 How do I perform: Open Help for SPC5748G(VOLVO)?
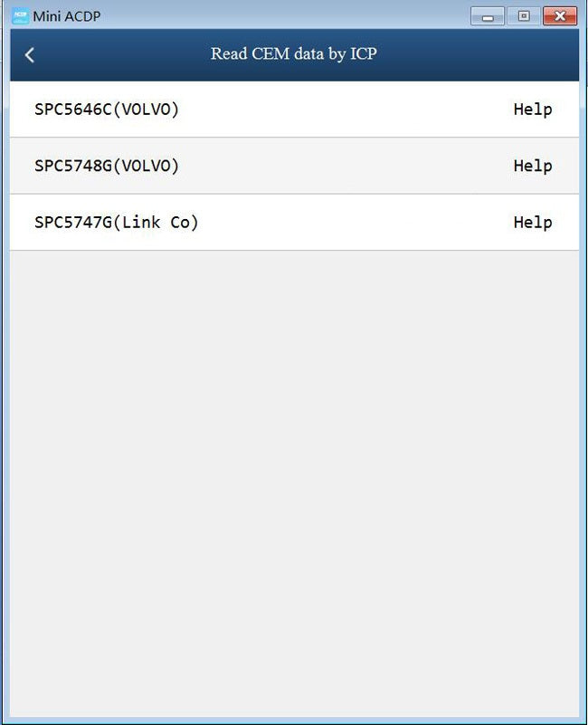click(x=532, y=166)
